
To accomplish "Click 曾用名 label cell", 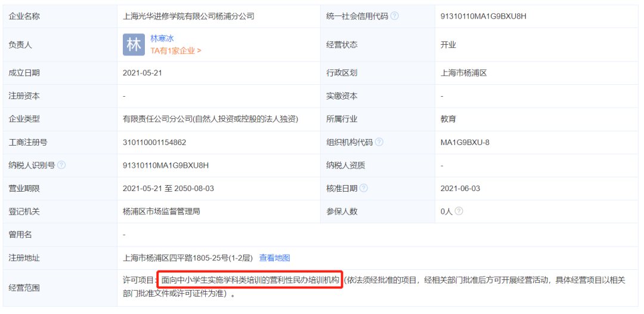I will pyautogui.click(x=60, y=235).
